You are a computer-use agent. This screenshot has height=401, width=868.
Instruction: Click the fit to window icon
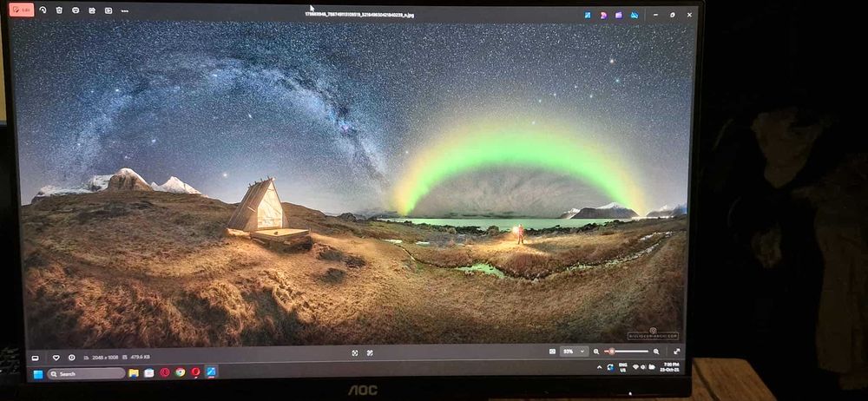552,352
